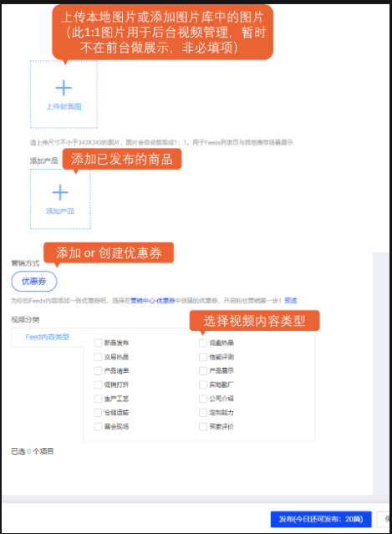Enable the 询盘热品 checkbox
This screenshot has height=534, width=392.
(x=203, y=343)
